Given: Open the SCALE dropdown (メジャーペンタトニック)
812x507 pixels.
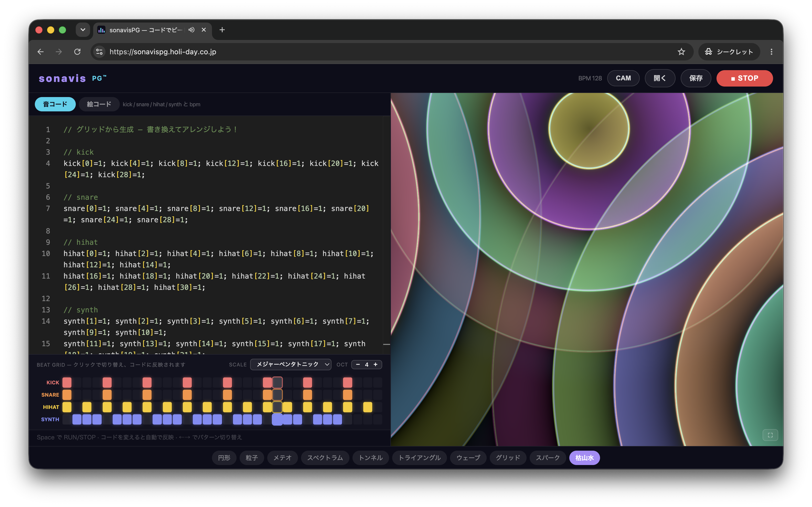Looking at the screenshot, I should [291, 364].
